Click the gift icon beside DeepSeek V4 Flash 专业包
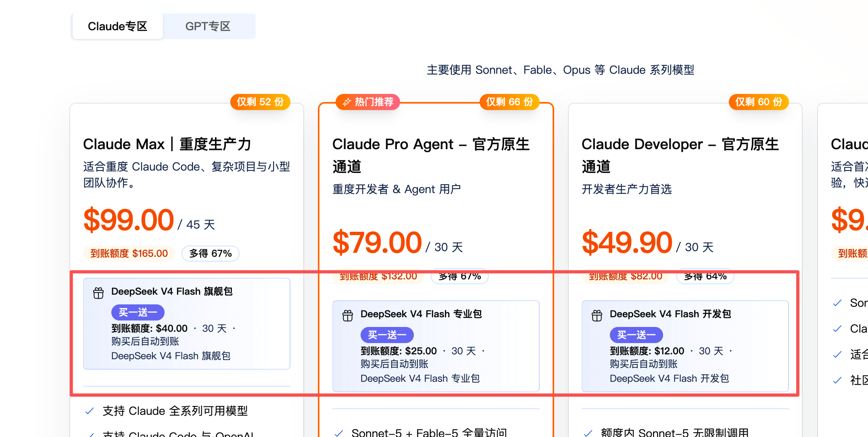The image size is (868, 437). click(348, 315)
